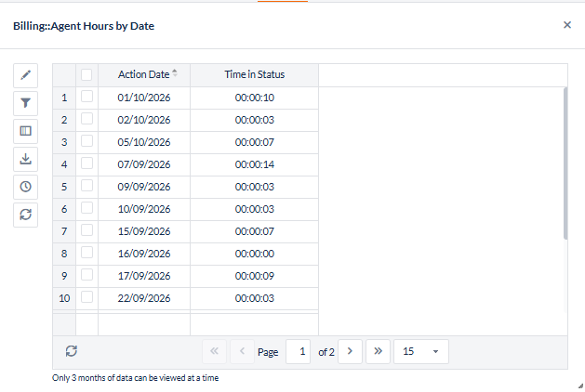Check the box for row 02/10/2026
585x392 pixels.
point(86,119)
